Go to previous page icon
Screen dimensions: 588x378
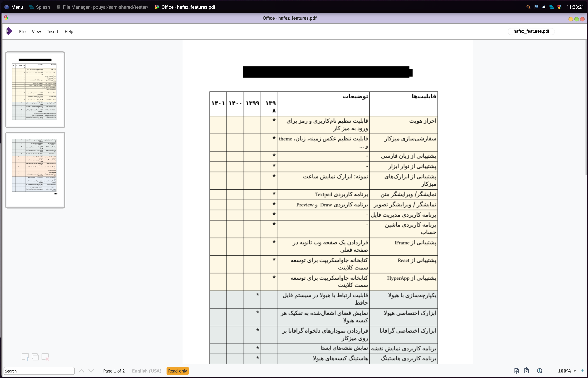516,371
